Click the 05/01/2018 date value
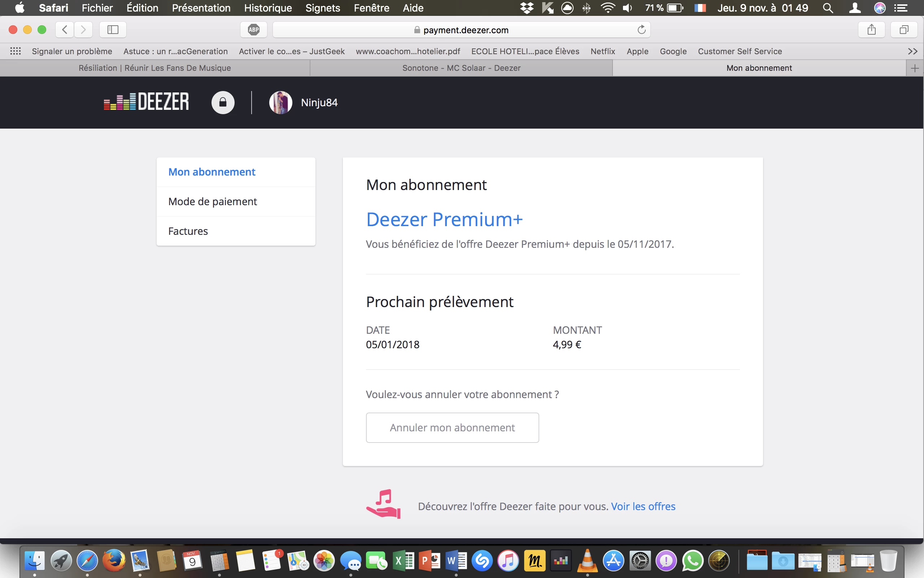 coord(392,344)
